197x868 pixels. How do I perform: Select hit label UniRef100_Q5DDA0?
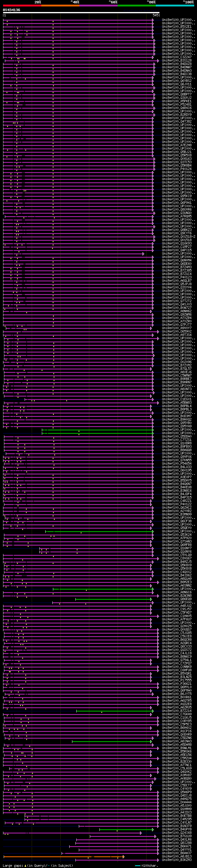coord(176,437)
